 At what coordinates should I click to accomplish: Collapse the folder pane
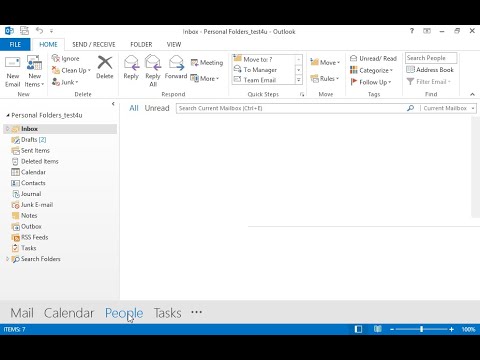tap(113, 104)
